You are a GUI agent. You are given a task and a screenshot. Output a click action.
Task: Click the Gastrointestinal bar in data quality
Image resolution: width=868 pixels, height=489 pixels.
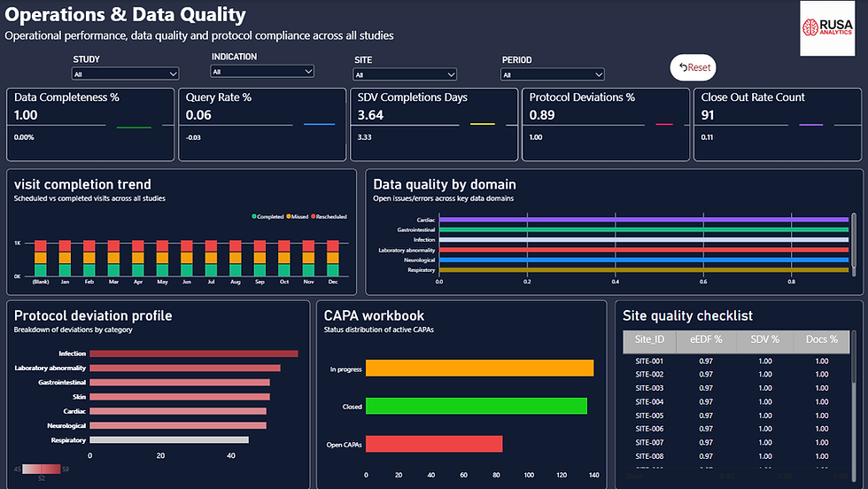(644, 229)
